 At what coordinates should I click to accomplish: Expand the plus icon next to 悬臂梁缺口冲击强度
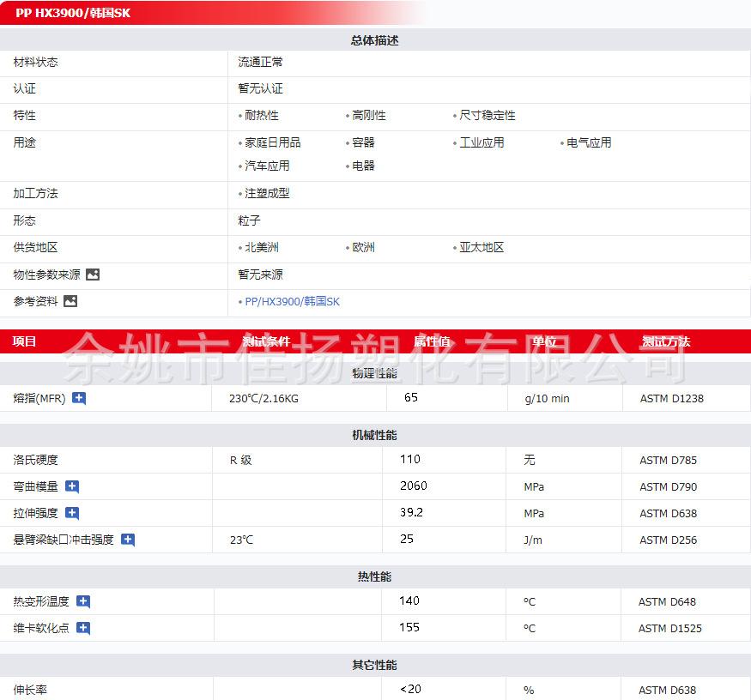click(x=128, y=540)
